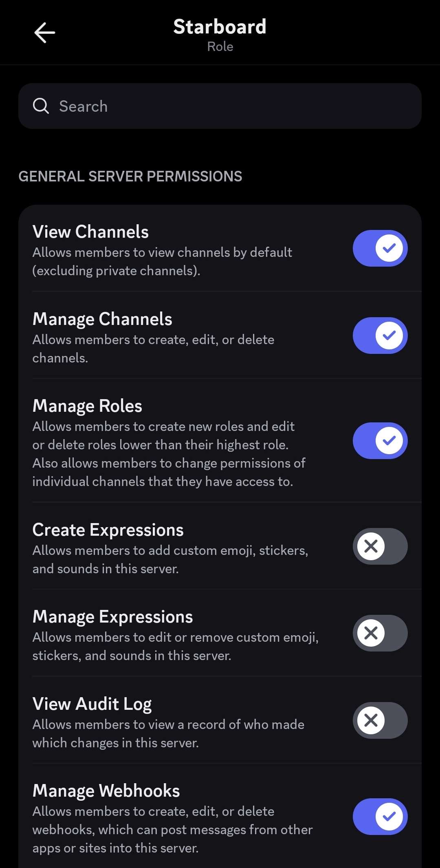Disable the View Channels toggle
The height and width of the screenshot is (868, 440).
[x=380, y=248]
